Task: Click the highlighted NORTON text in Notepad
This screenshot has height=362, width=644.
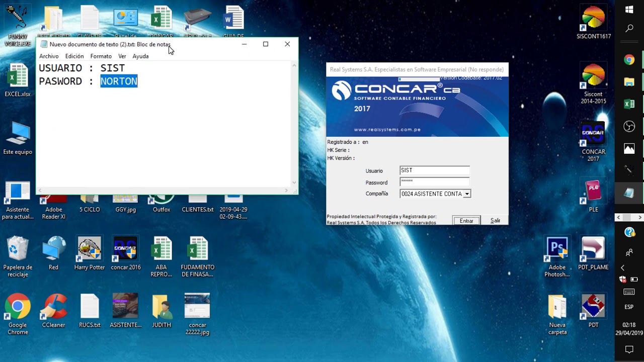Action: pos(119,81)
